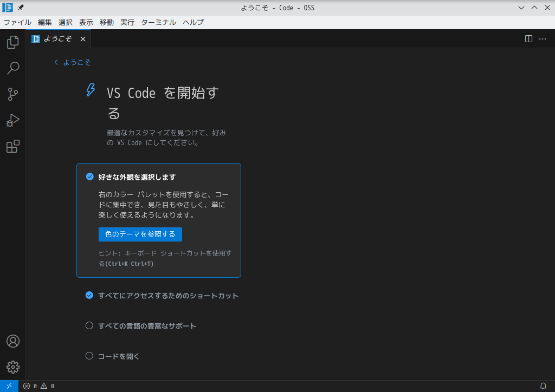The image size is (555, 392).
Task: Mark the すべての言語の豊富なサポート step circle
Action: (89, 325)
